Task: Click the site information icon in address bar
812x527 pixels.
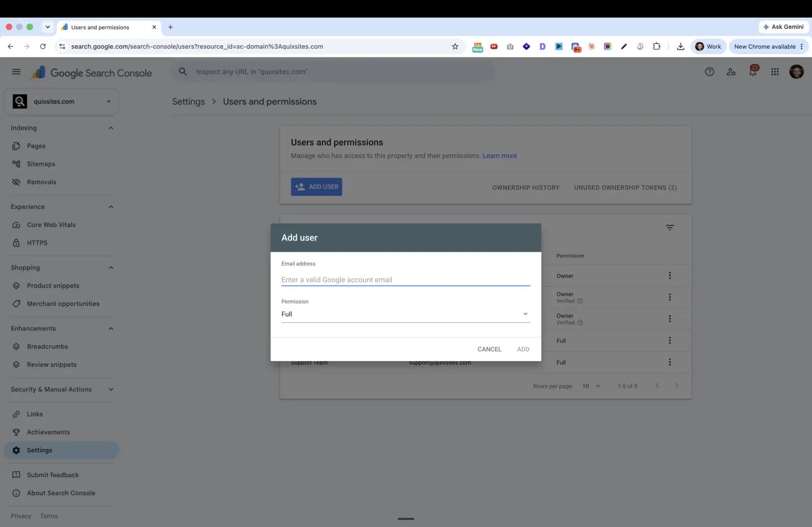Action: 62,46
